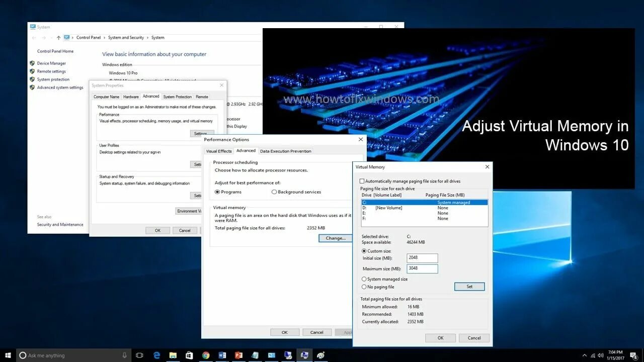Click the Initial size input field

(x=423, y=258)
